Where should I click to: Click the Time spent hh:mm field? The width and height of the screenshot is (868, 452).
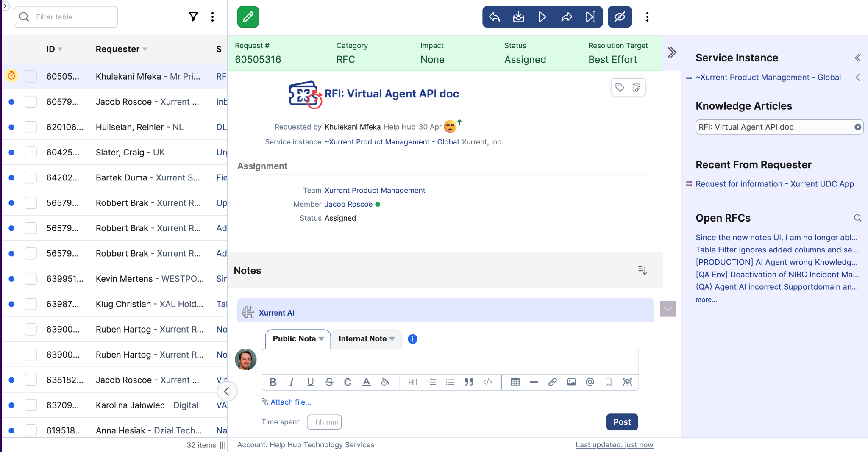click(x=324, y=422)
